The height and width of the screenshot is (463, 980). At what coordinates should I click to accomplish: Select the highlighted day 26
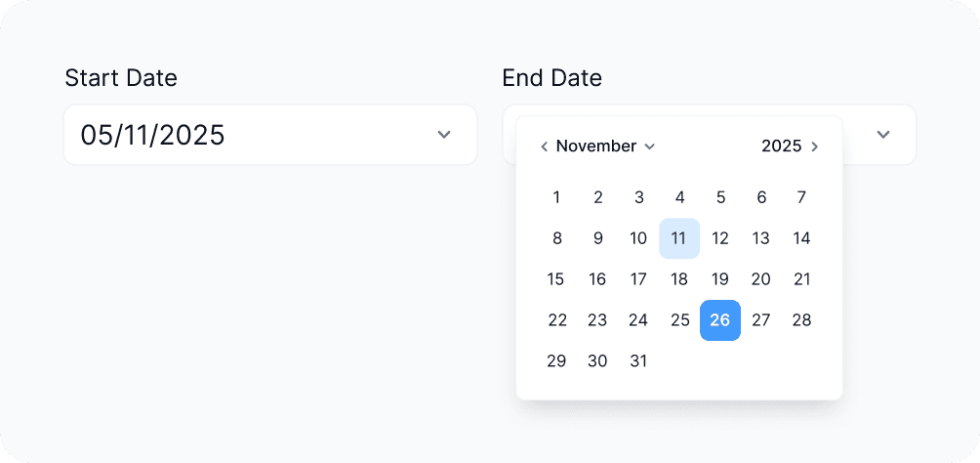[720, 320]
